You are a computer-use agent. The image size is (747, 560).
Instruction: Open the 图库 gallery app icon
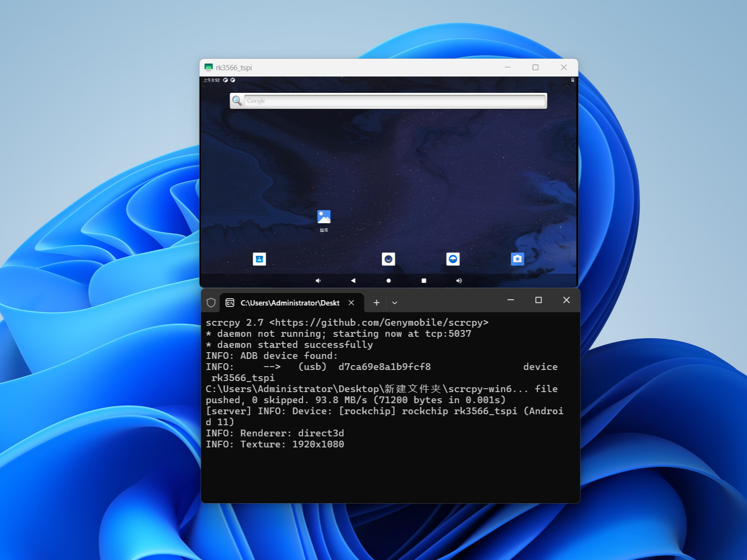[324, 217]
